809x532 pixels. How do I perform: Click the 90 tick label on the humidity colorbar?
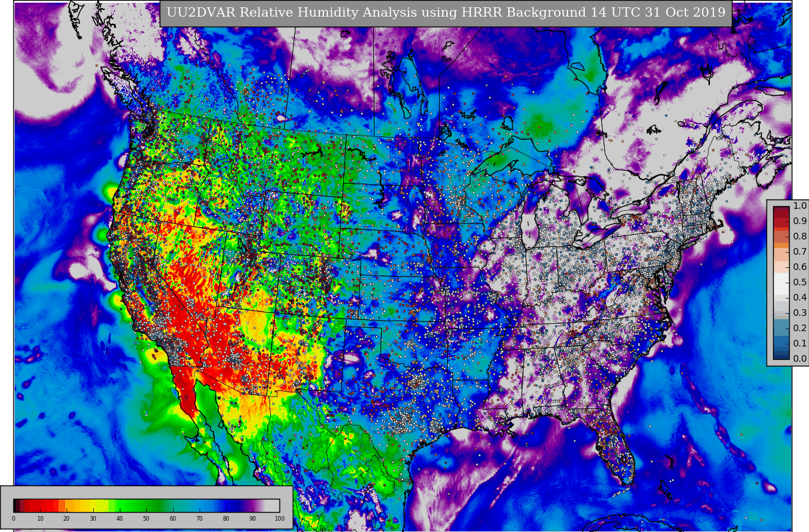click(253, 519)
